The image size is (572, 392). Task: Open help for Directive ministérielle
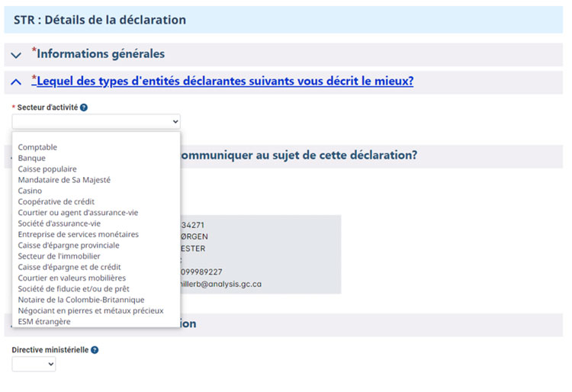(95, 350)
